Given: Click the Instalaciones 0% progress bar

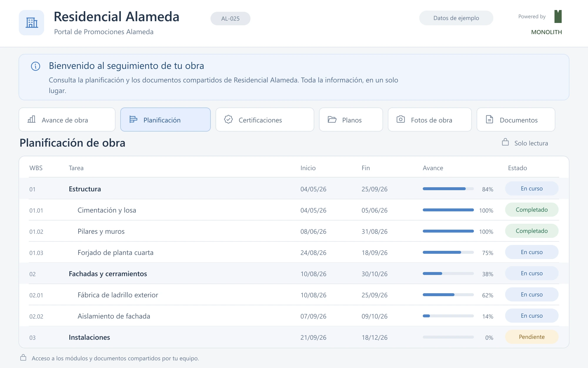Looking at the screenshot, I should pyautogui.click(x=448, y=337).
